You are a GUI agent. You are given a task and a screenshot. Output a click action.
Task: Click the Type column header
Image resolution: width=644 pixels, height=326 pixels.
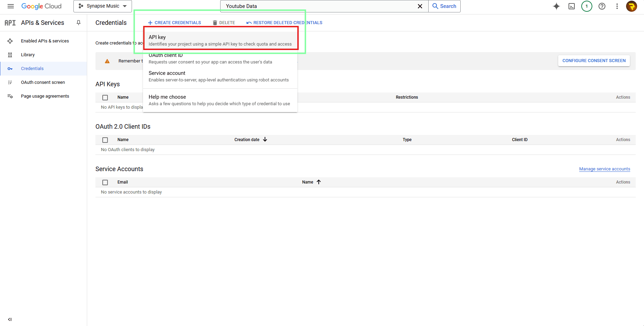coord(407,140)
